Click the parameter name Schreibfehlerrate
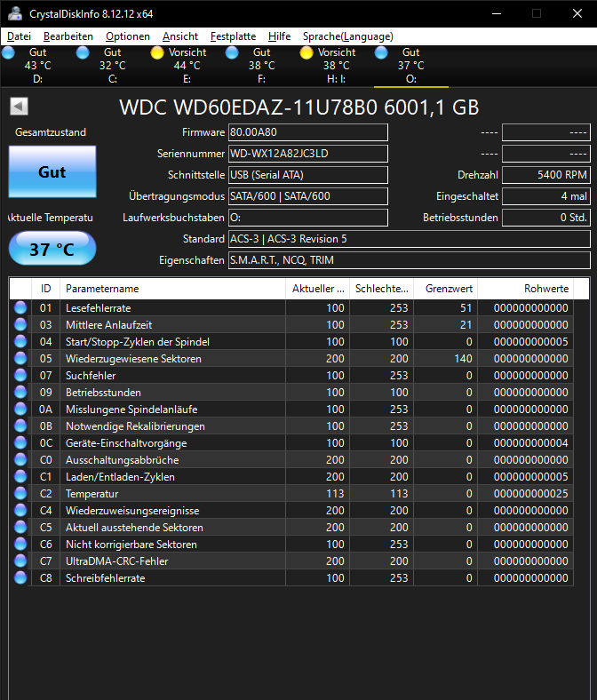The image size is (597, 700). [106, 577]
